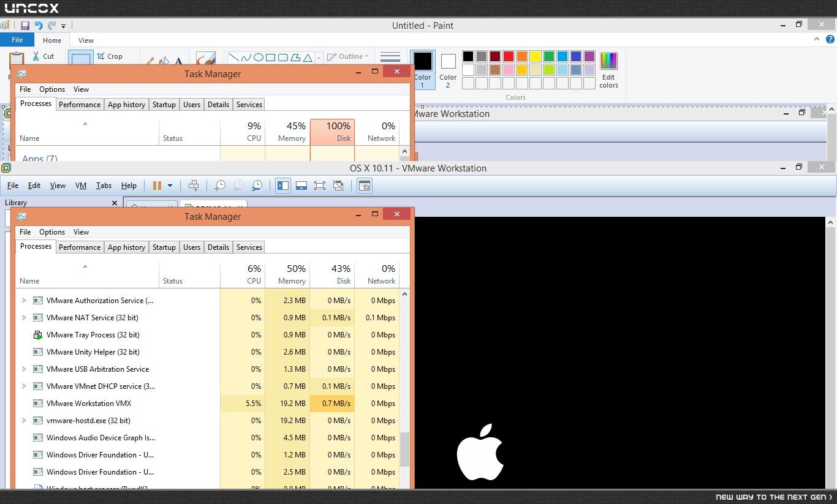Image resolution: width=837 pixels, height=504 pixels.
Task: Click Cut in the Paint ribbon
Action: tap(43, 56)
